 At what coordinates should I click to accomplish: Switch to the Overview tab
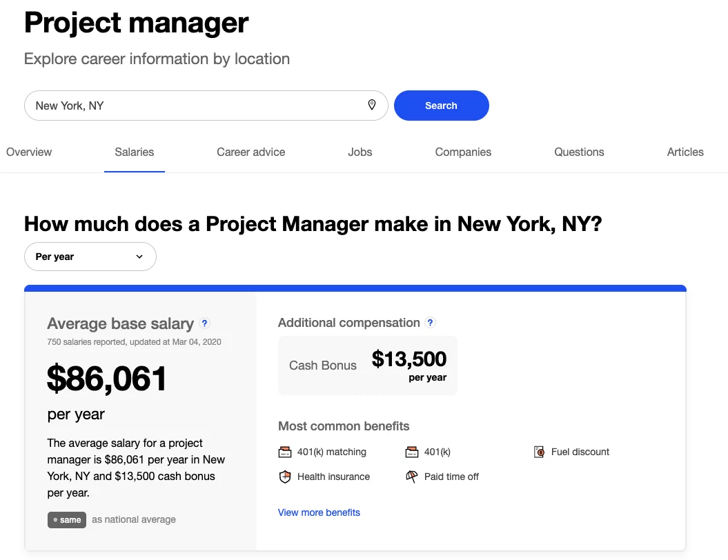click(29, 152)
